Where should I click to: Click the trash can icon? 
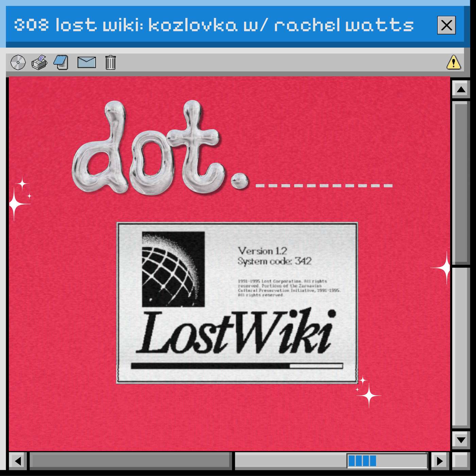111,63
